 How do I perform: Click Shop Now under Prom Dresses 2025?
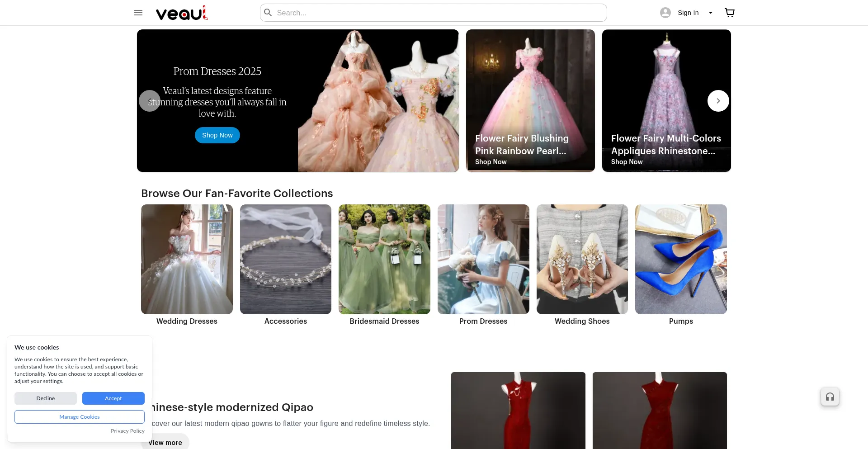(x=217, y=135)
